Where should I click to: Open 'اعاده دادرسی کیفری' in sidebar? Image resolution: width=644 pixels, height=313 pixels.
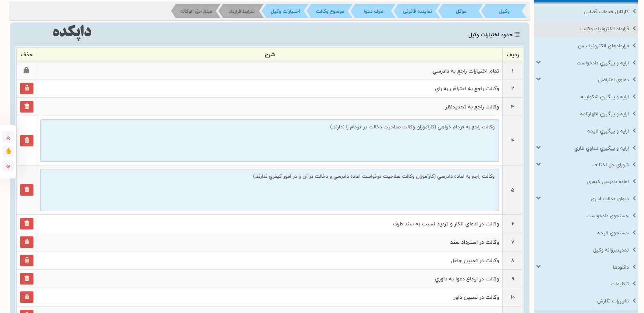586,182
